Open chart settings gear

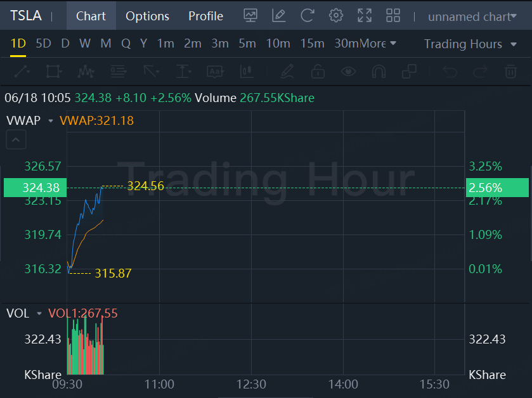tap(336, 16)
